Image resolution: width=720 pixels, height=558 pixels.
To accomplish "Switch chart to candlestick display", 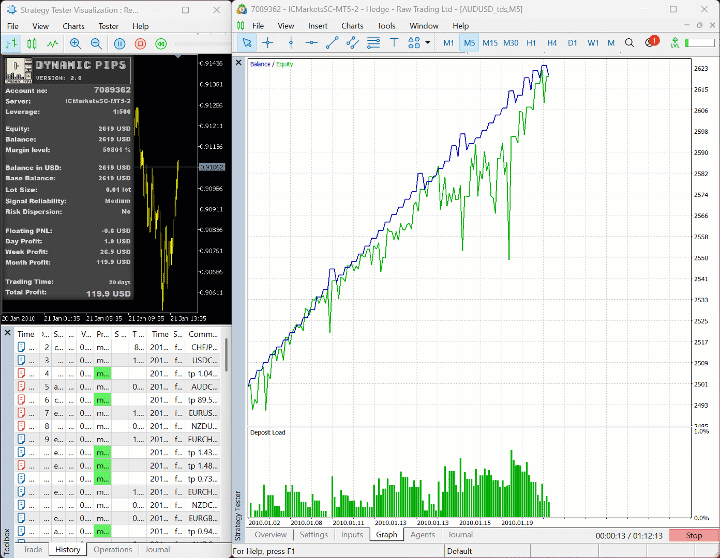I will (31, 43).
